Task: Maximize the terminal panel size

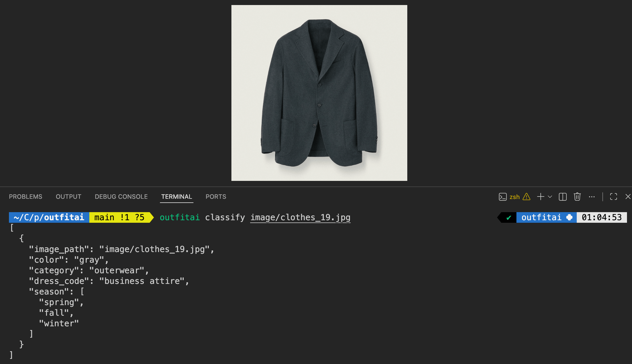Action: (614, 197)
